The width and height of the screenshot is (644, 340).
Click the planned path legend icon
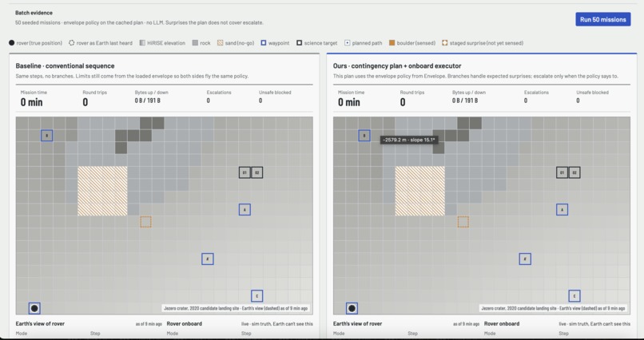click(348, 42)
